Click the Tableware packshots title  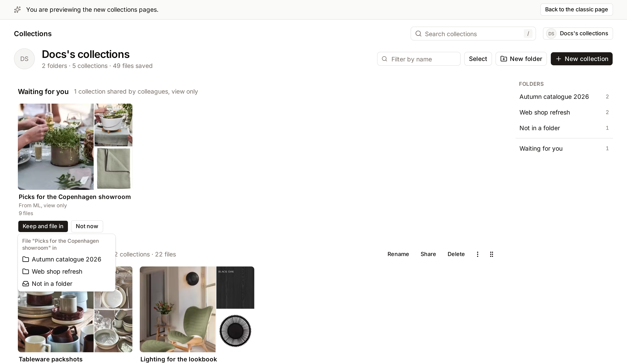tap(51, 359)
